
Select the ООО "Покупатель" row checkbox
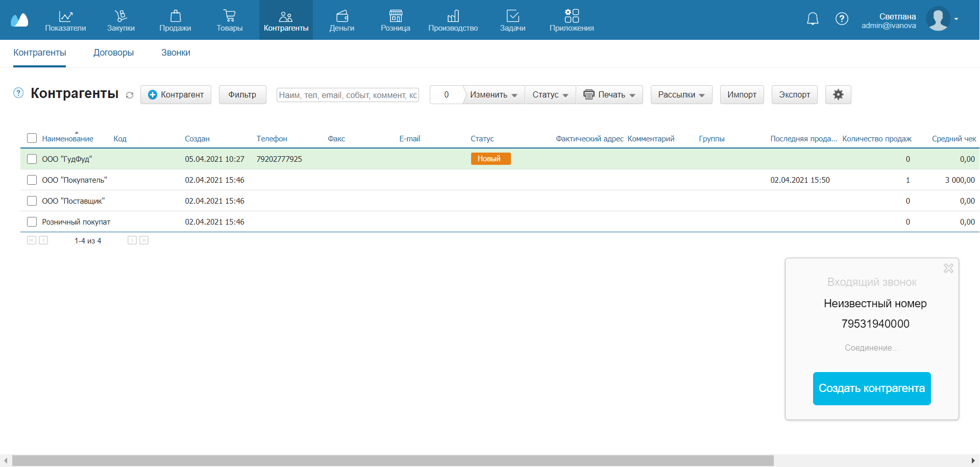click(32, 180)
